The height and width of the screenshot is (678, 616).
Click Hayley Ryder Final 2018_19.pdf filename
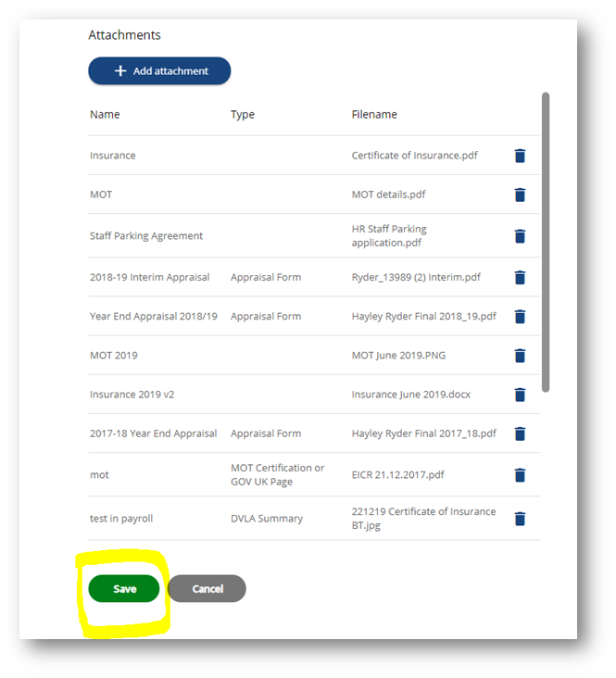(424, 316)
